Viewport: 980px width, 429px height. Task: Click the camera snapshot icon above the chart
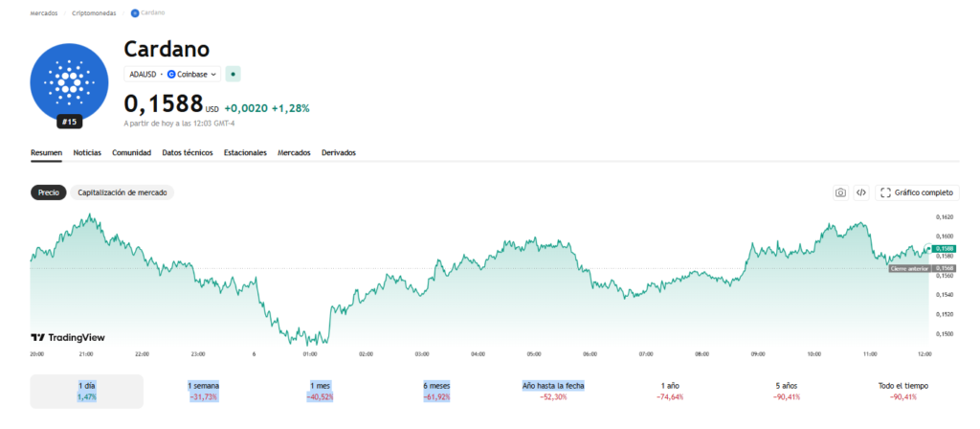840,192
